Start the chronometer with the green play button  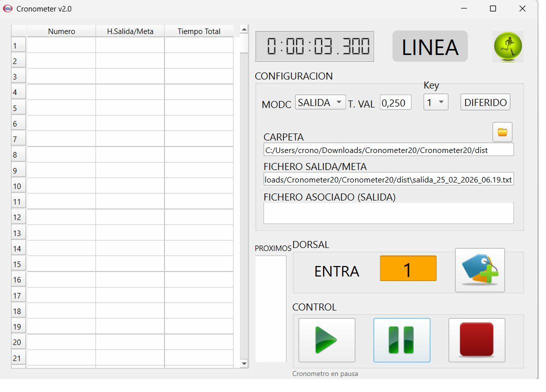tap(326, 340)
